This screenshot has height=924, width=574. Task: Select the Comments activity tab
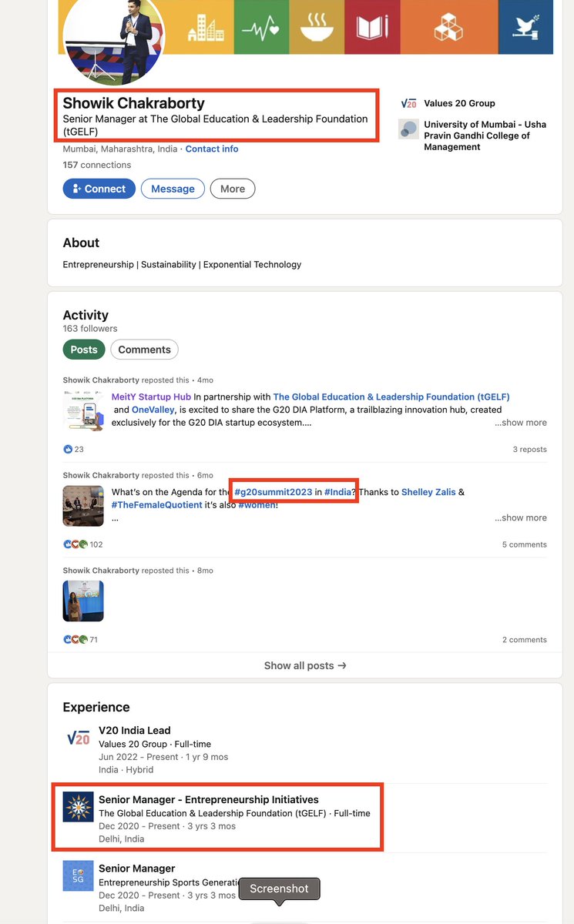click(x=144, y=350)
